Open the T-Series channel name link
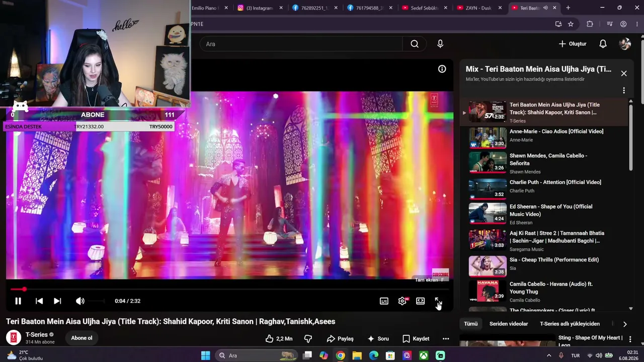This screenshot has width=644, height=362. click(x=37, y=335)
